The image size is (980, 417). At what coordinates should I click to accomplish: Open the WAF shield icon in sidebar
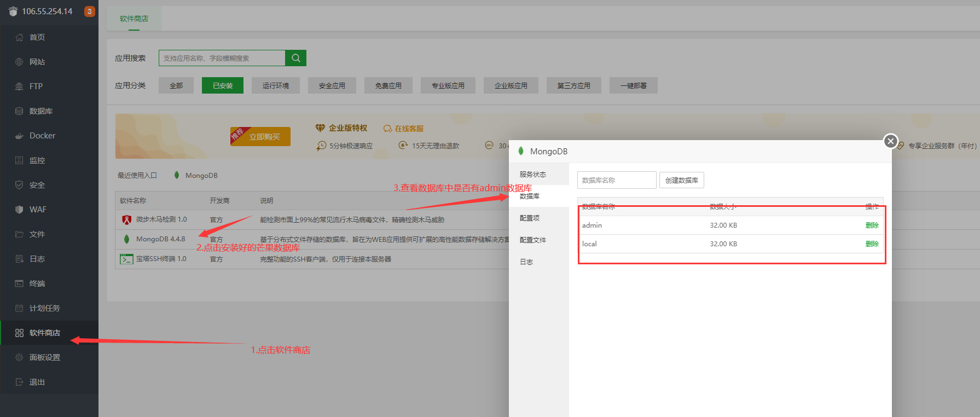[19, 210]
